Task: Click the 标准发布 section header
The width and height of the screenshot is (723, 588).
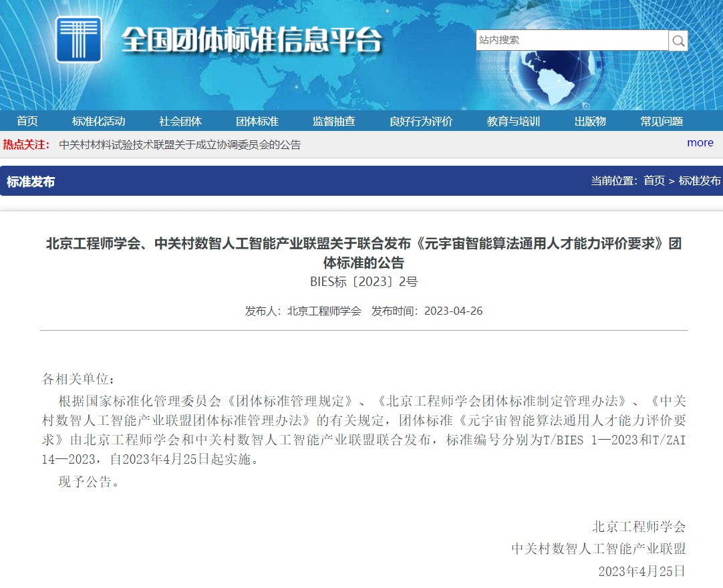Action: 31,182
